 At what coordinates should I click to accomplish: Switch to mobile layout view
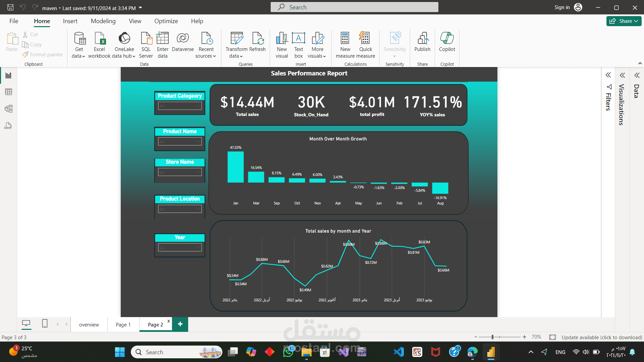tap(45, 323)
